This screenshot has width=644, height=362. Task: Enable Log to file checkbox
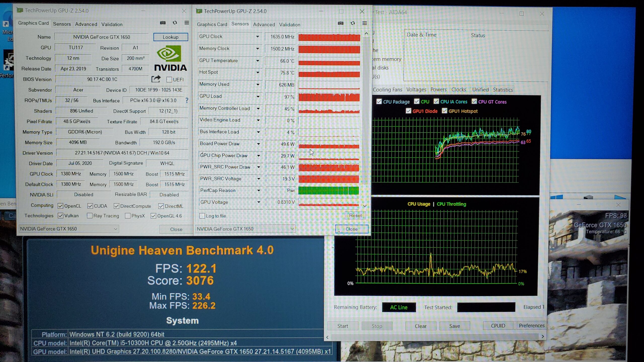coord(202,216)
